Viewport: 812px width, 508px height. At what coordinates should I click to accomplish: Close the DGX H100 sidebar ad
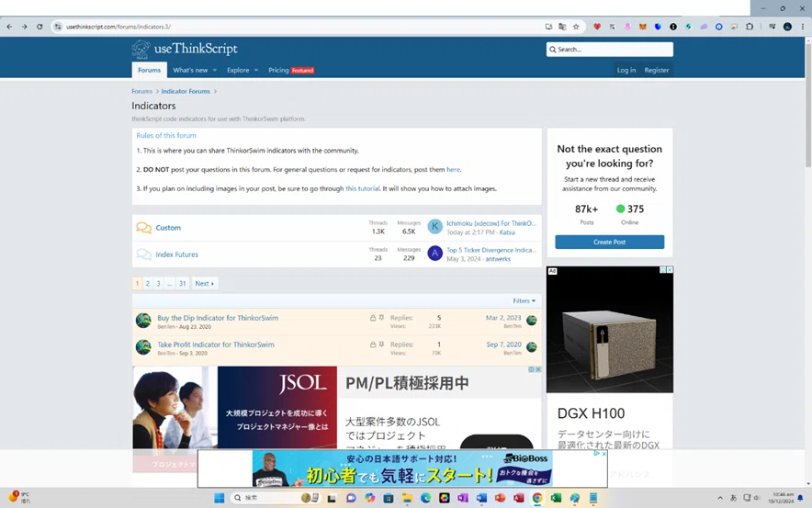coord(670,270)
